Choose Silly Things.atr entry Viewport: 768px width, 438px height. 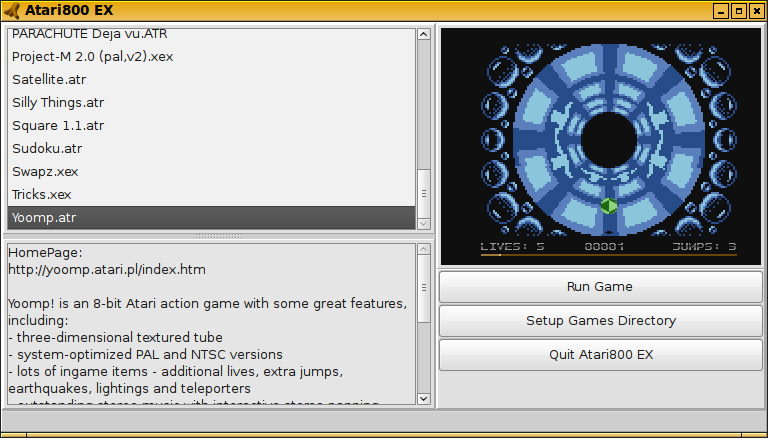coord(212,102)
